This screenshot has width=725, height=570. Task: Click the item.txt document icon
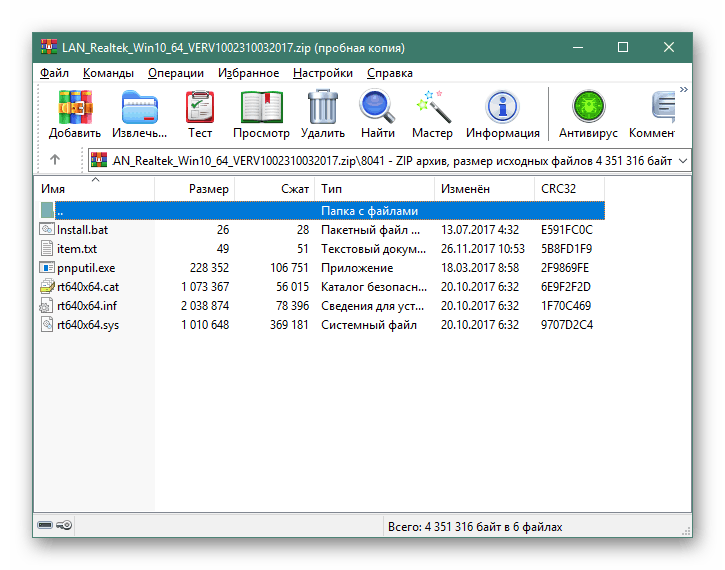[x=47, y=248]
